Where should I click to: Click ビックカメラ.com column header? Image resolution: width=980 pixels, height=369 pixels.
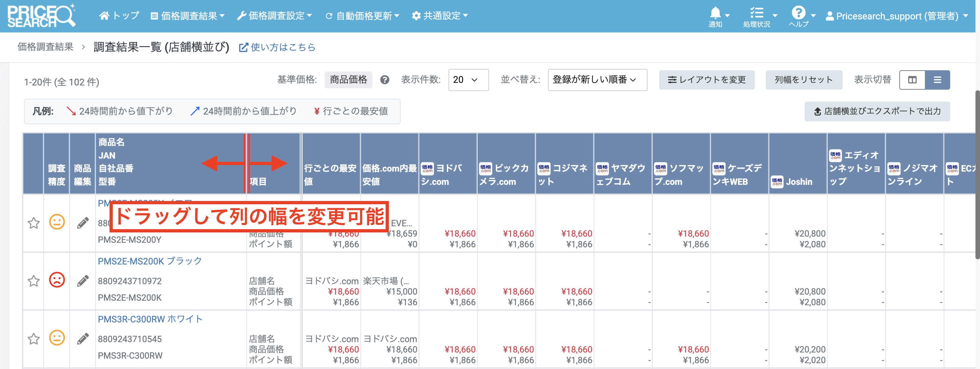click(506, 164)
